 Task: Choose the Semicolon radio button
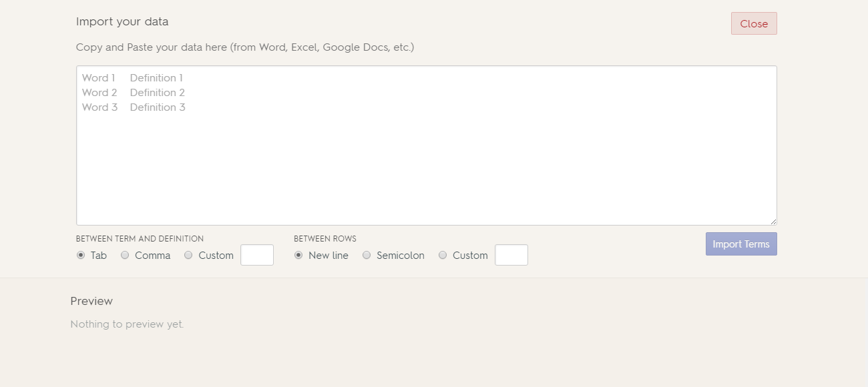pyautogui.click(x=367, y=255)
